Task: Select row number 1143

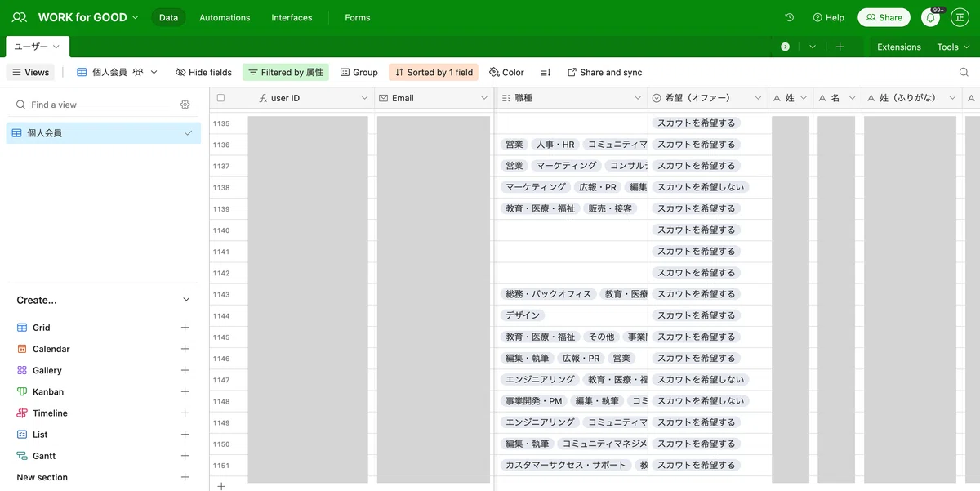Action: tap(221, 294)
